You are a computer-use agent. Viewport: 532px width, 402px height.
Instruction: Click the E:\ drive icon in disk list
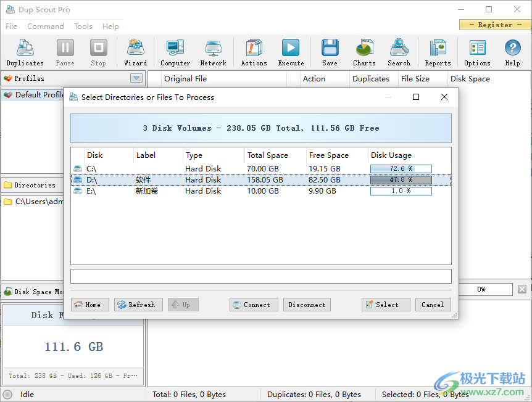[x=78, y=191]
